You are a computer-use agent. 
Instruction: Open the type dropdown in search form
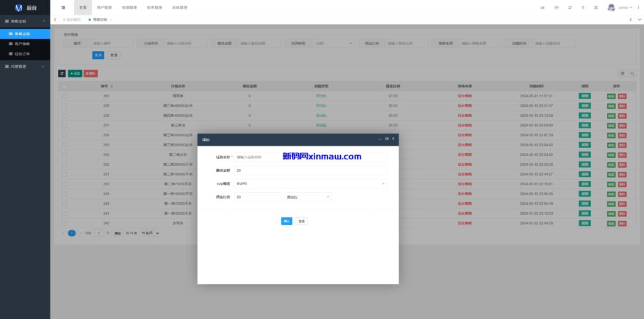[x=333, y=43]
